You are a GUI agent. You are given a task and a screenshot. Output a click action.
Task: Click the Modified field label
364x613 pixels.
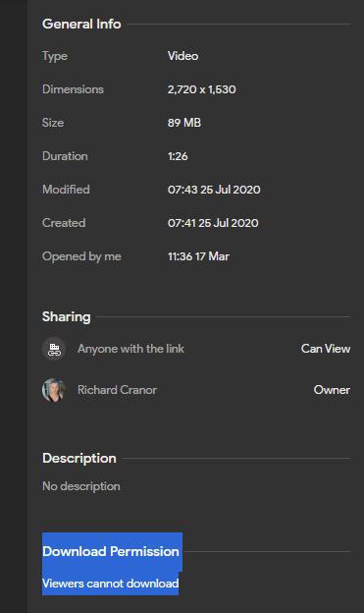66,190
